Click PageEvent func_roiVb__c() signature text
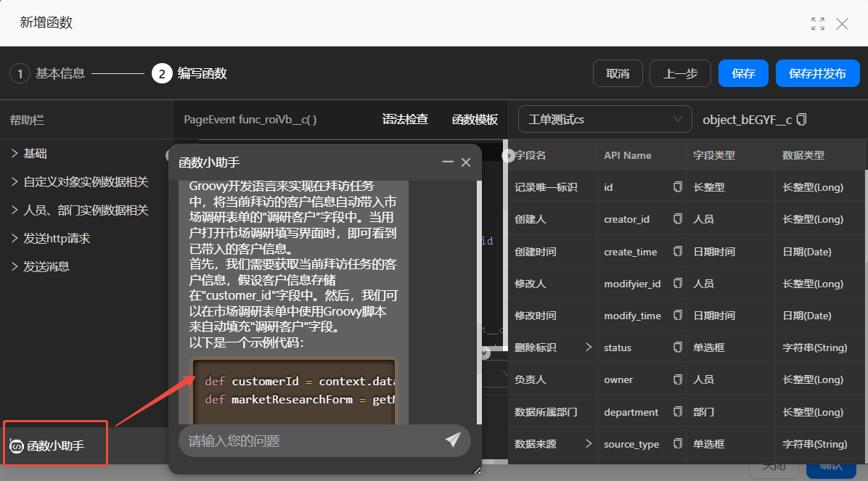The width and height of the screenshot is (868, 481). [x=250, y=120]
